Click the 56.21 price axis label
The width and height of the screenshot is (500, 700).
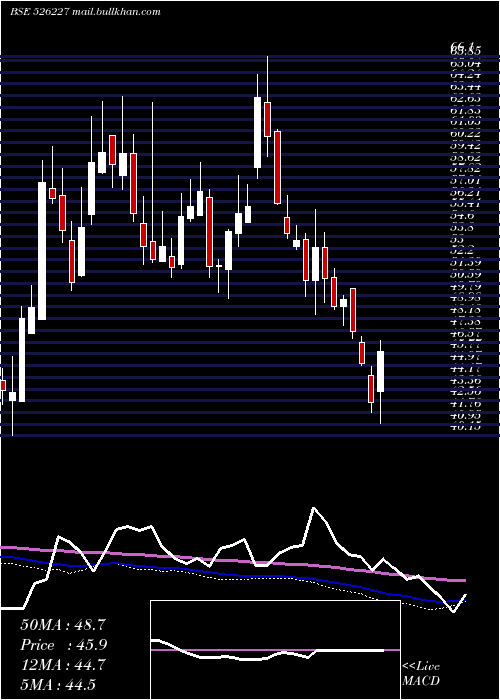[x=465, y=192]
